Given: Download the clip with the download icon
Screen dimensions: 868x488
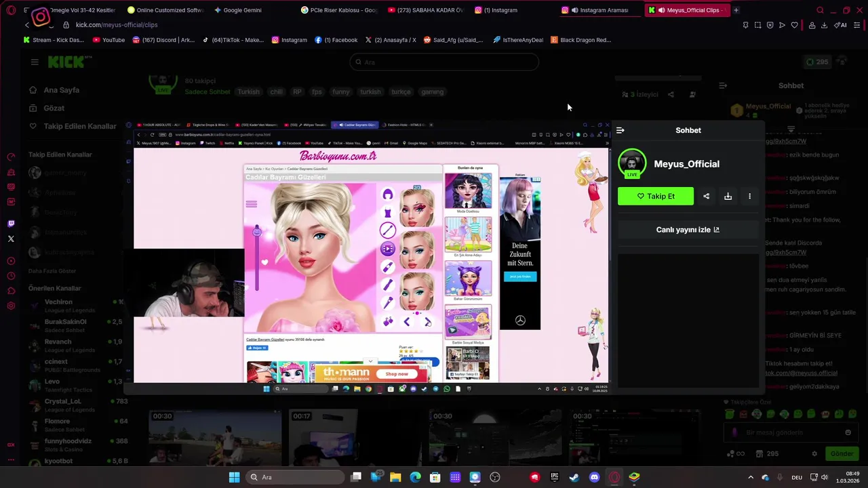Looking at the screenshot, I should (728, 197).
